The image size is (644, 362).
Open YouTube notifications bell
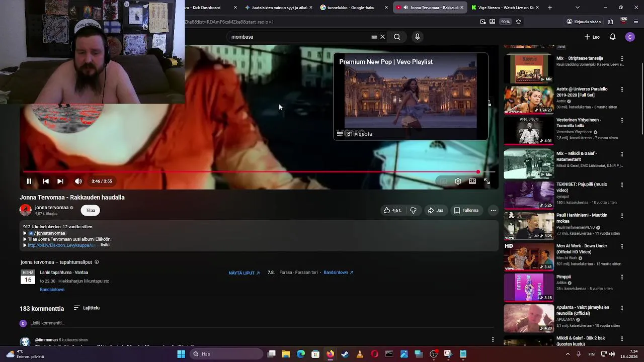pos(612,37)
